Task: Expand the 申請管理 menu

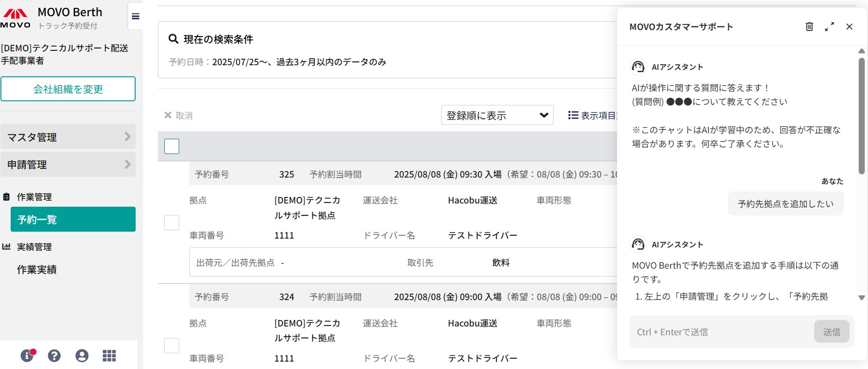Action: [x=68, y=164]
